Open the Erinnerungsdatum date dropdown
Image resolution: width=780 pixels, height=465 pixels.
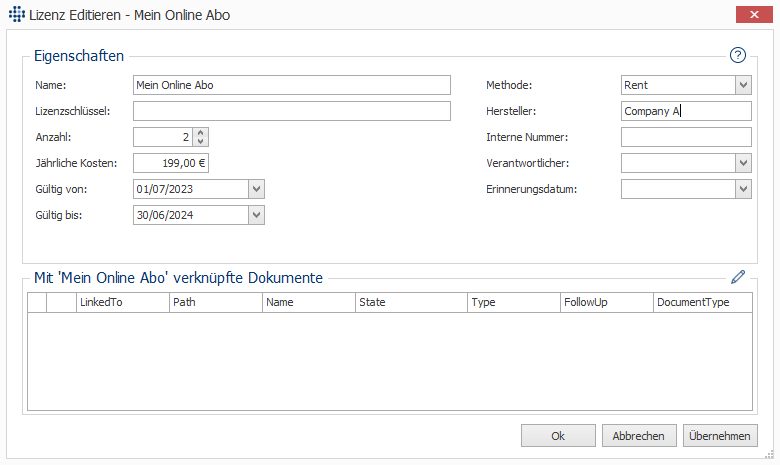point(743,189)
